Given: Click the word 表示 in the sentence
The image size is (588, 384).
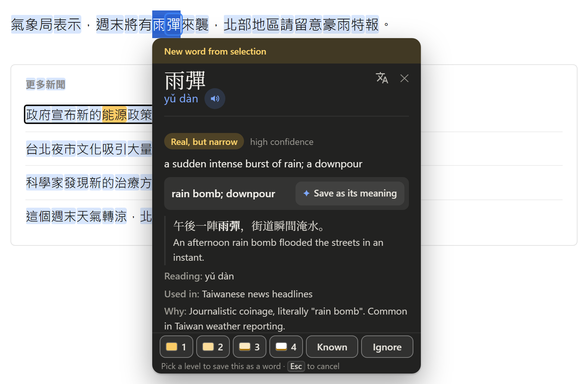Looking at the screenshot, I should click(67, 25).
